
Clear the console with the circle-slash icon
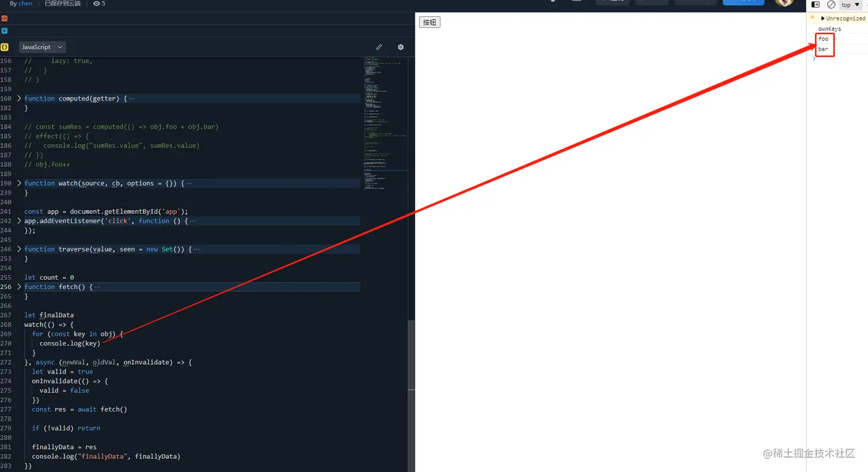pos(831,5)
